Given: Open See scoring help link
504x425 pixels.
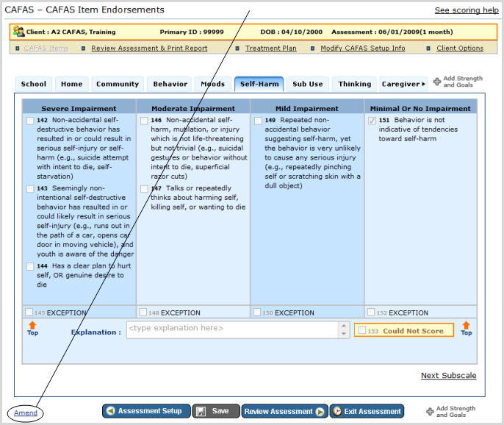Looking at the screenshot, I should [467, 10].
